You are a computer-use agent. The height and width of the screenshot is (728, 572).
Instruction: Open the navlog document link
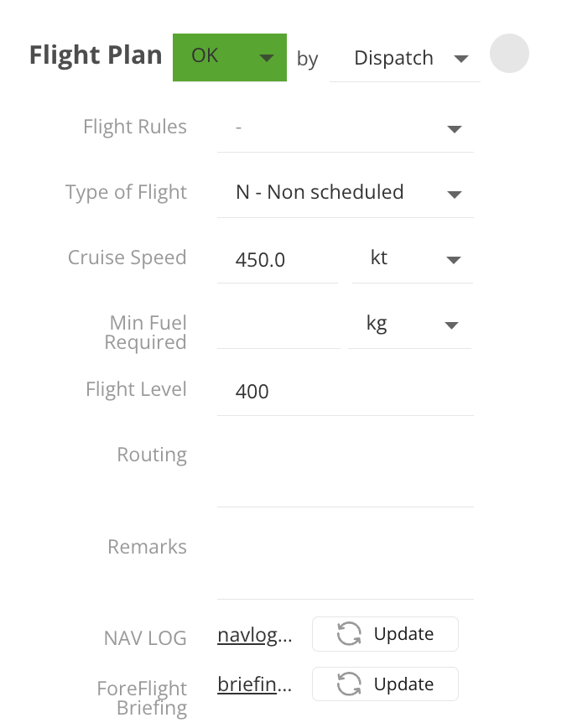tap(254, 634)
